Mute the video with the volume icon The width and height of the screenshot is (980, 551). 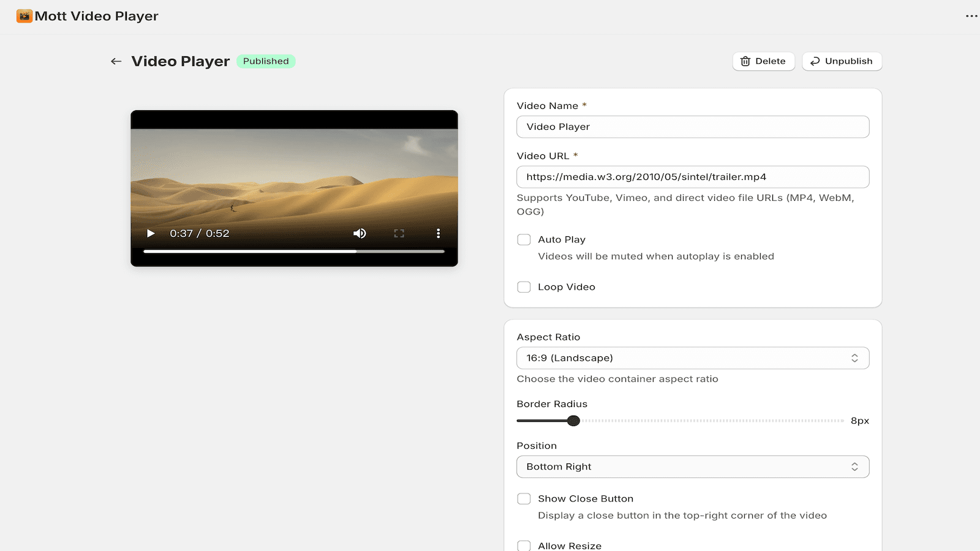coord(360,233)
